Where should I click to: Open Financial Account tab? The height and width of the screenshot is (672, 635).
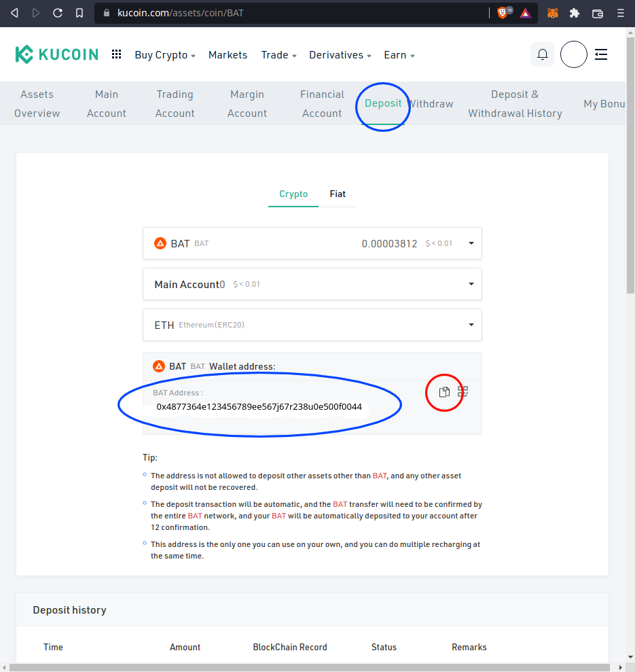coord(322,104)
